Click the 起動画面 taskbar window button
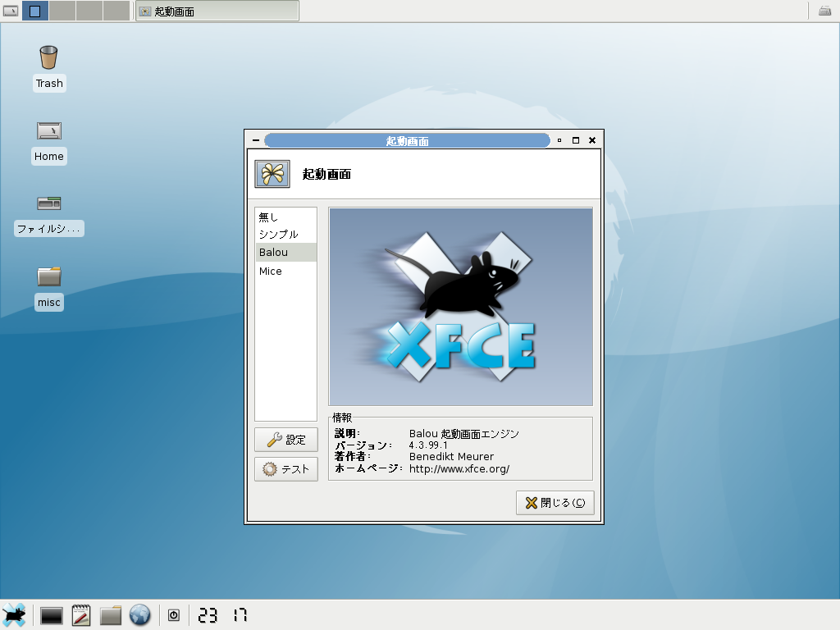The image size is (840, 630). (x=217, y=11)
